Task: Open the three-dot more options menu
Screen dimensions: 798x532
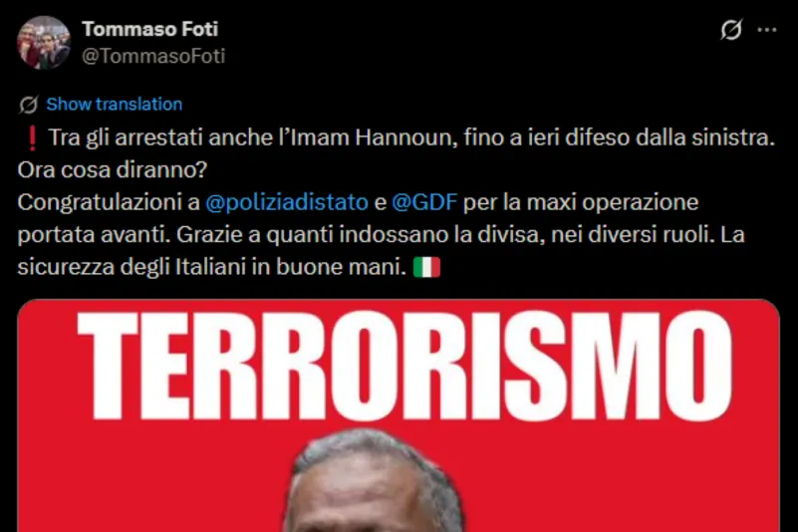Action: coord(767,30)
